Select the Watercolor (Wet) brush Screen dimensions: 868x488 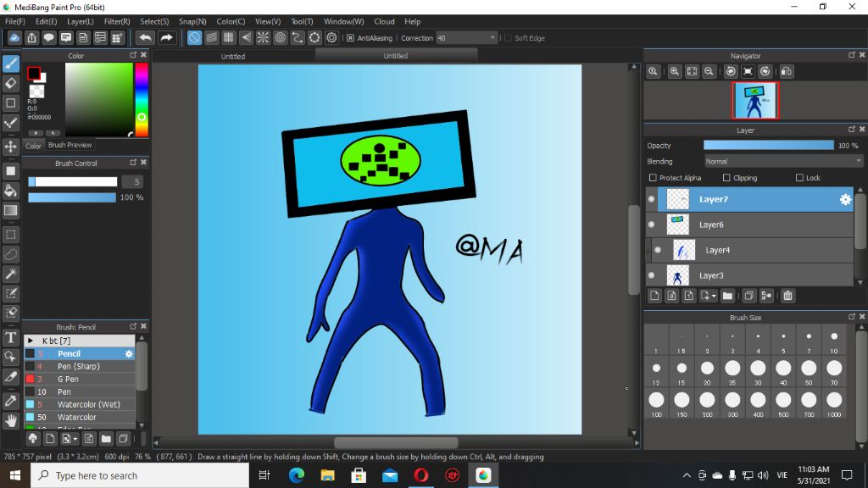(79, 404)
